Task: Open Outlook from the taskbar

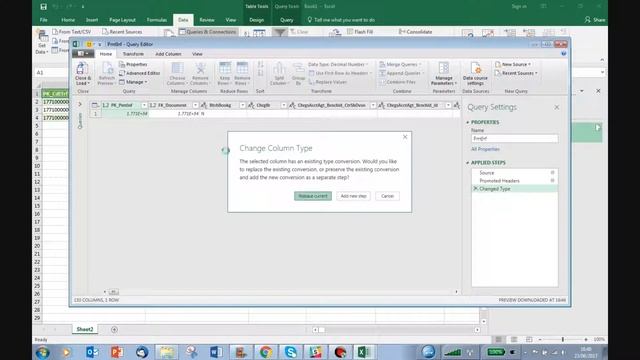Action: pos(92,352)
